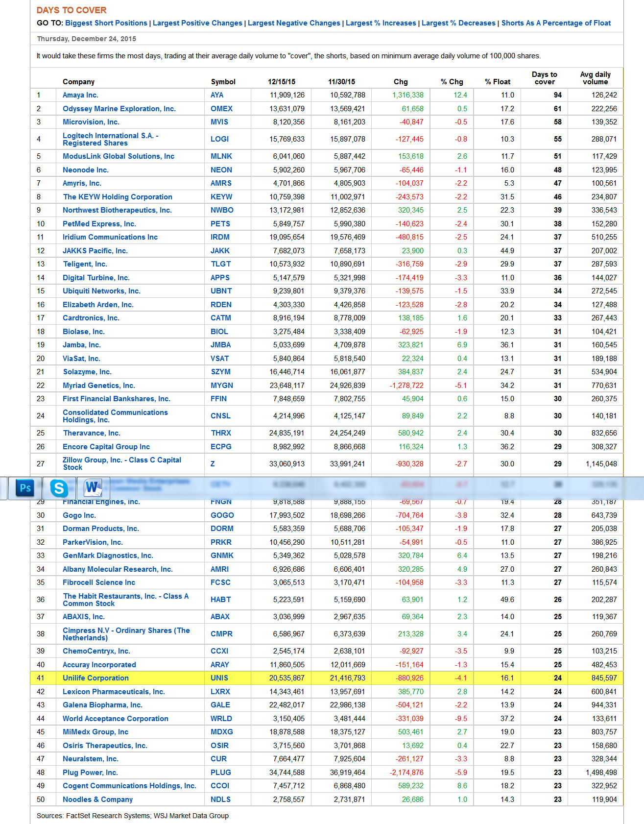Open the JAKKS Pacific, Inc. link
The image size is (644, 824).
95,251
